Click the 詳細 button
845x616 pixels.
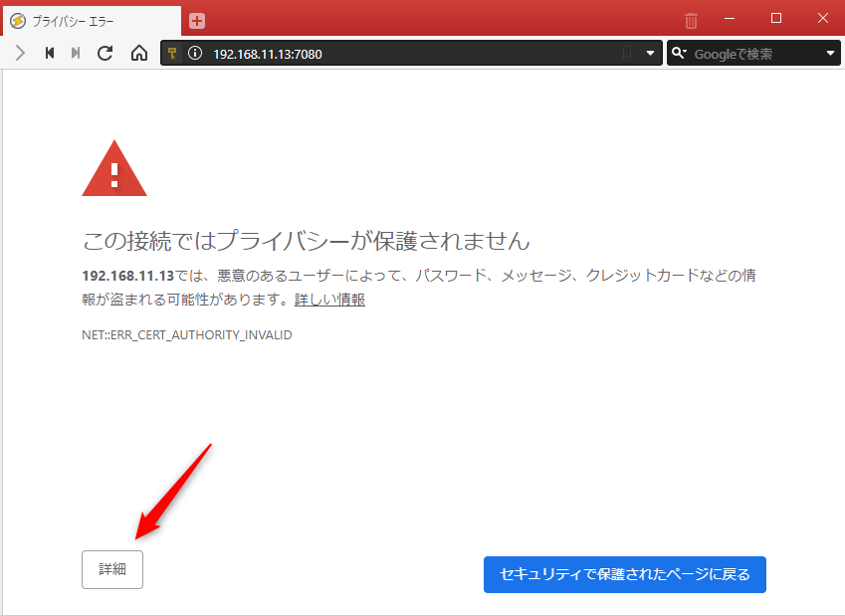(112, 570)
